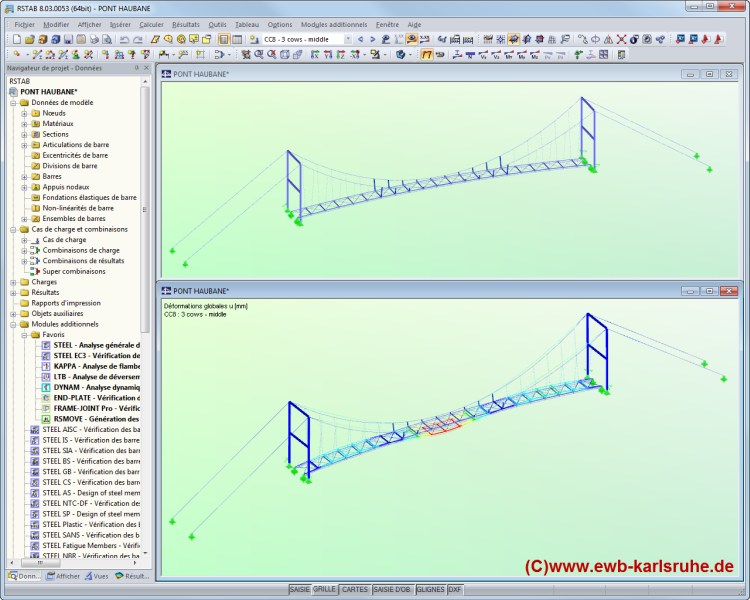
Task: Expand the Sections tree node
Action: (24, 134)
